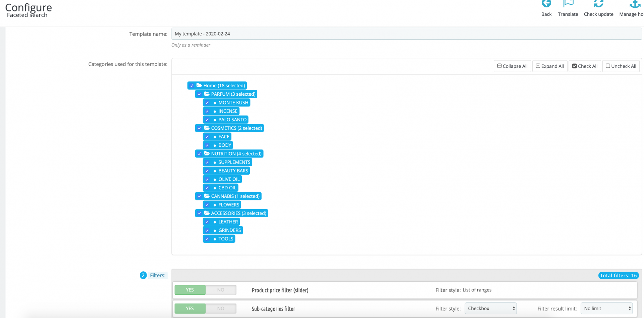The image size is (644, 318).
Task: Open the Translate flag icon
Action: point(568,3)
